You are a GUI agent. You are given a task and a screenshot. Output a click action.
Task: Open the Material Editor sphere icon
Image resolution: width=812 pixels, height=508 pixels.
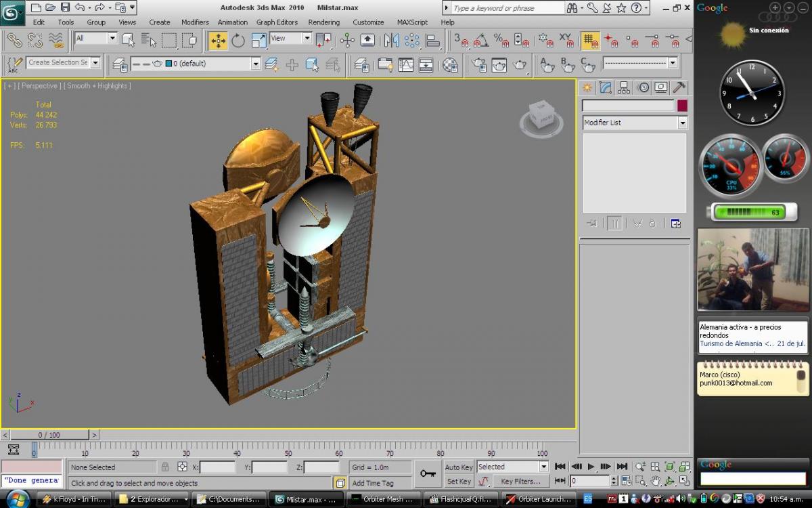450,65
